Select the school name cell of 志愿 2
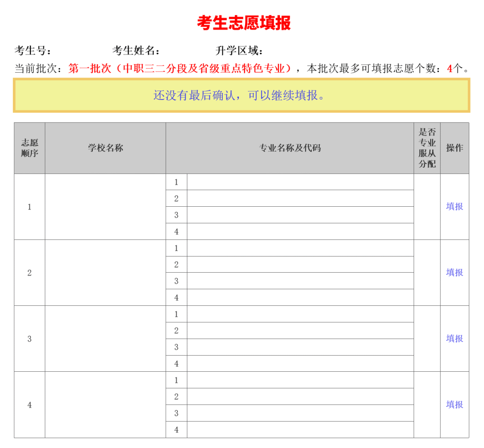484x448 pixels. (x=105, y=273)
